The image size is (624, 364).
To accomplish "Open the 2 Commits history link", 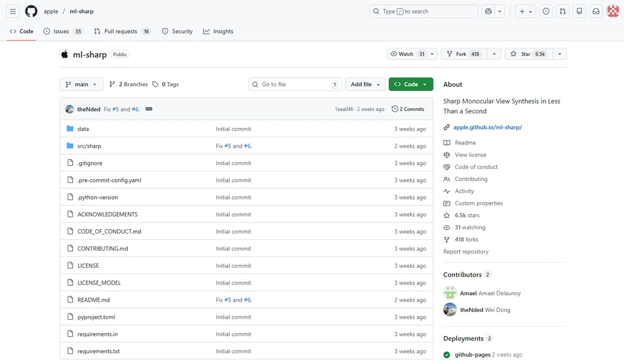I will [408, 109].
